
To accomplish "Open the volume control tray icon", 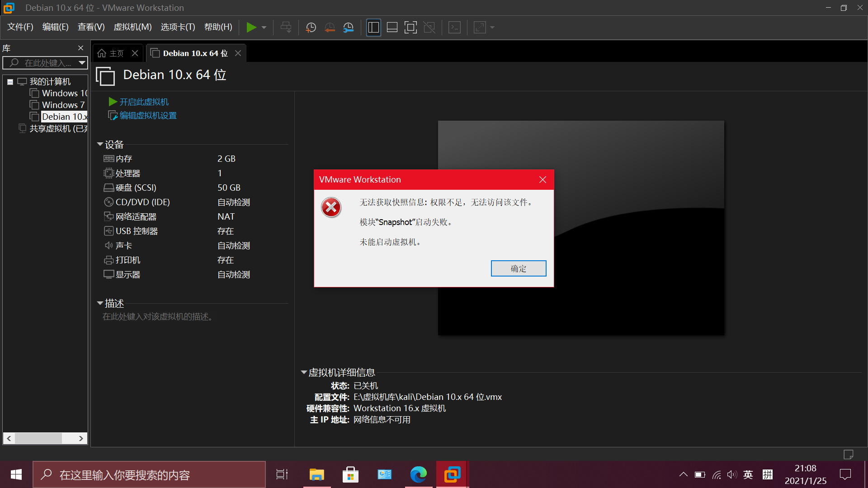I will point(732,474).
